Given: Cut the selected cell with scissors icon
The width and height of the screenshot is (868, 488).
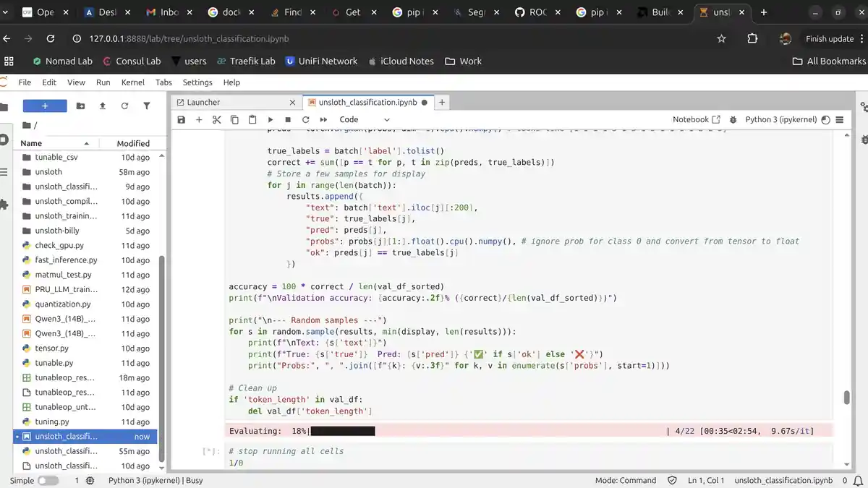Looking at the screenshot, I should (x=216, y=119).
